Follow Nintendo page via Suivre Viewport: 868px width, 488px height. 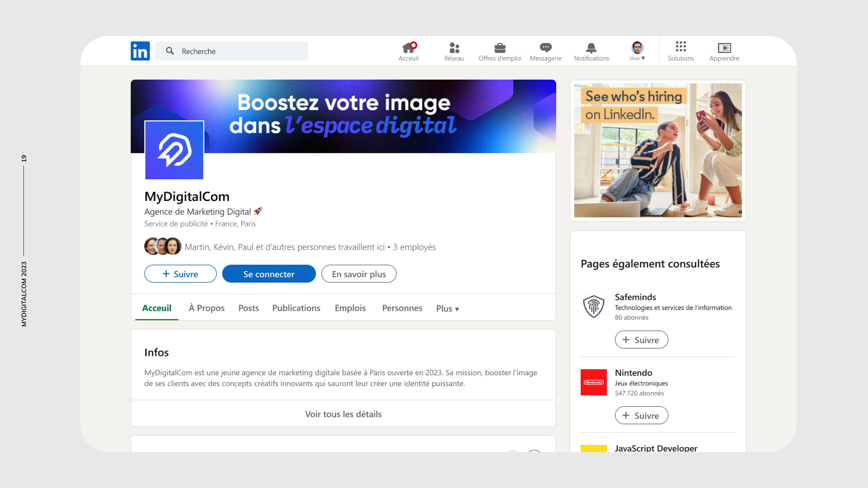coord(641,415)
